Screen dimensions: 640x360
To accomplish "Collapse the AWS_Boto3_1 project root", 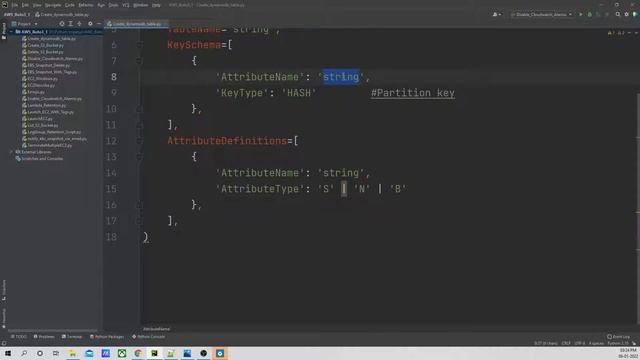I will tap(11, 31).
